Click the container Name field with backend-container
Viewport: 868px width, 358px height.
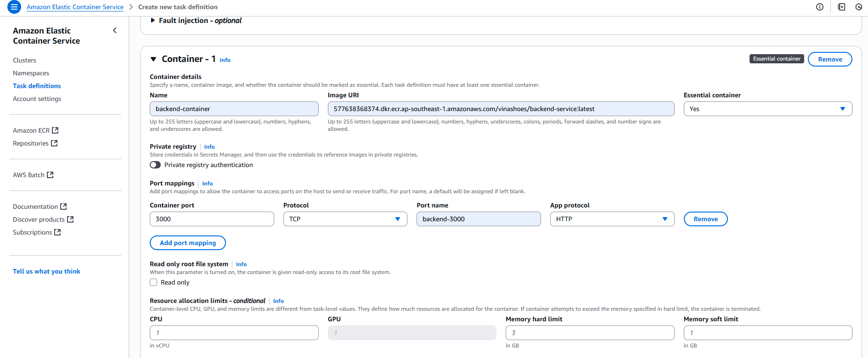(x=234, y=109)
